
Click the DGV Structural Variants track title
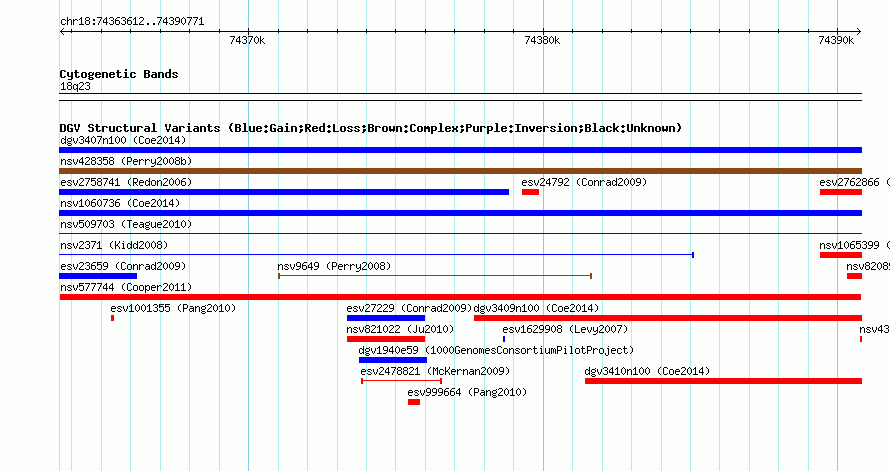pyautogui.click(x=371, y=128)
